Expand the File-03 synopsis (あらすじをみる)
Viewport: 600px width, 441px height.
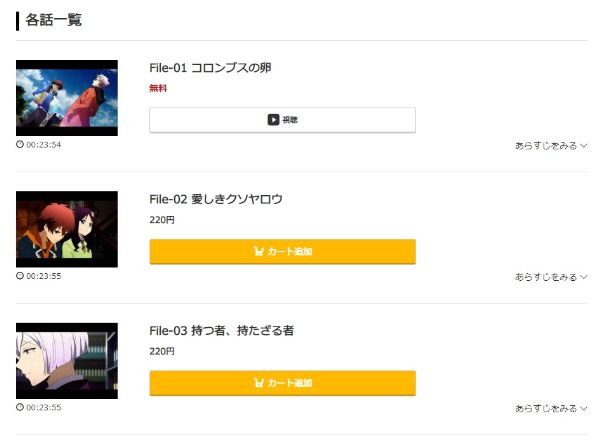pos(551,408)
